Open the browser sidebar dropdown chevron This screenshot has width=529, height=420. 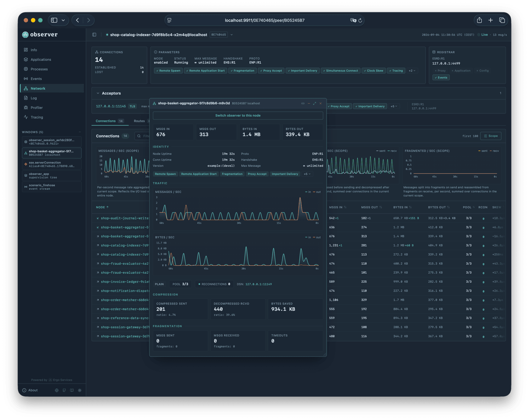[63, 20]
